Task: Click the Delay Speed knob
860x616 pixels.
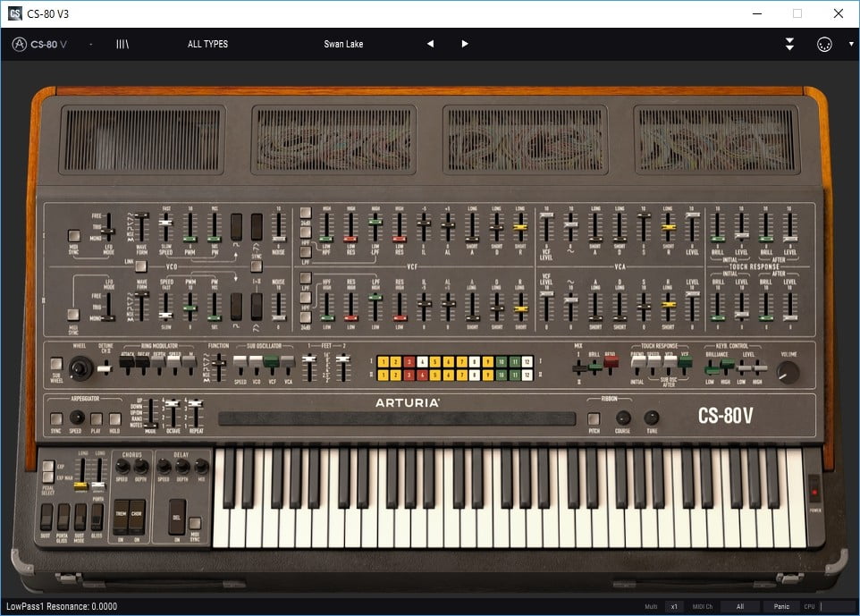Action: click(164, 467)
